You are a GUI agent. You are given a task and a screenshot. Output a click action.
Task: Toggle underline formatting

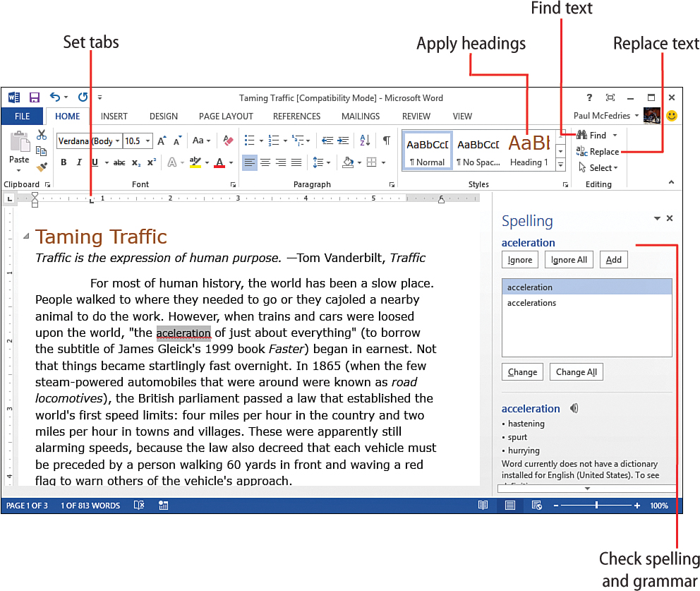(x=95, y=162)
